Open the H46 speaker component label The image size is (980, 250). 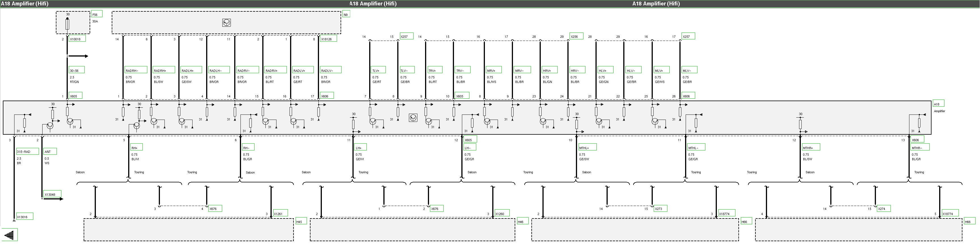523,221
